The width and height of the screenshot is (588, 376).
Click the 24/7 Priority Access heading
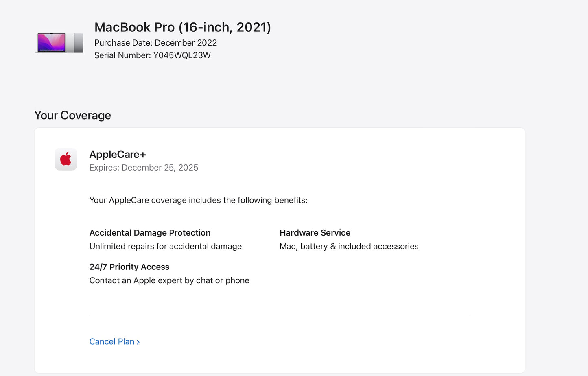tap(129, 267)
